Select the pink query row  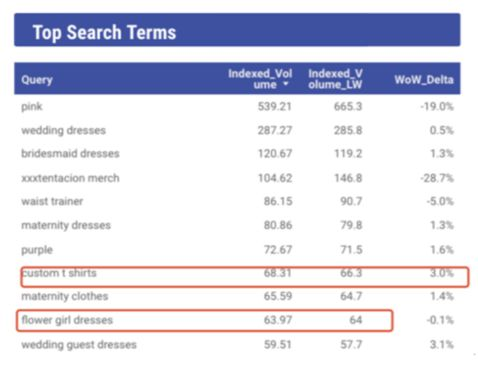pyautogui.click(x=237, y=106)
